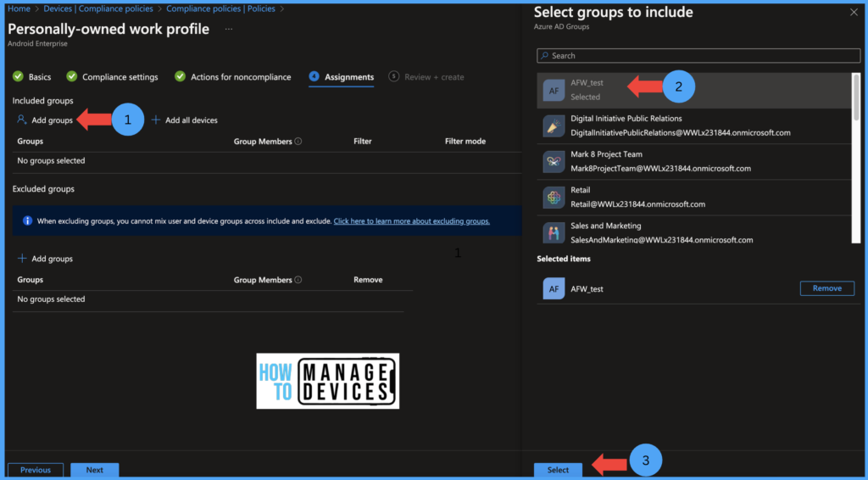Click the Azure AD Groups subtitle
Image resolution: width=868 pixels, height=480 pixels.
pyautogui.click(x=561, y=26)
